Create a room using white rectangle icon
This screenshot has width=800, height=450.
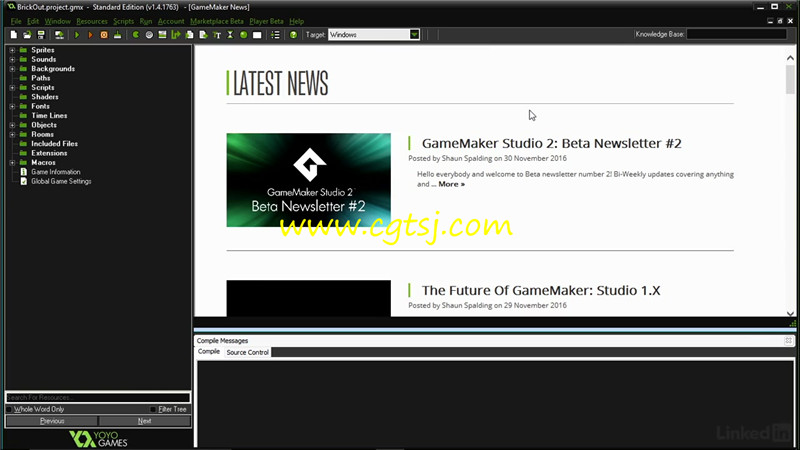click(x=257, y=35)
